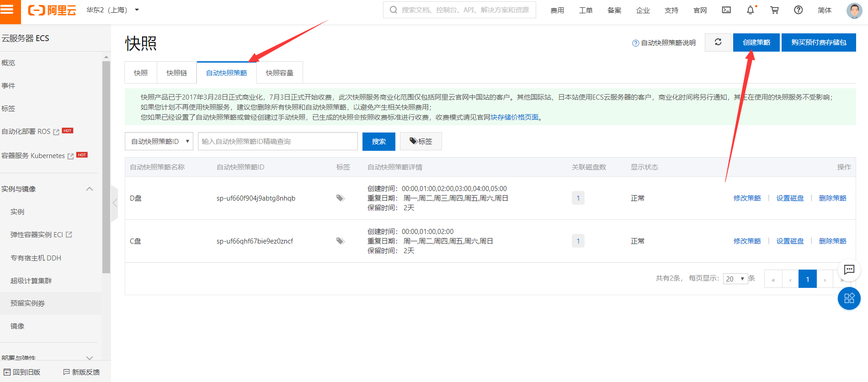The height and width of the screenshot is (382, 868).
Task: Click the help question mark icon
Action: pos(798,10)
